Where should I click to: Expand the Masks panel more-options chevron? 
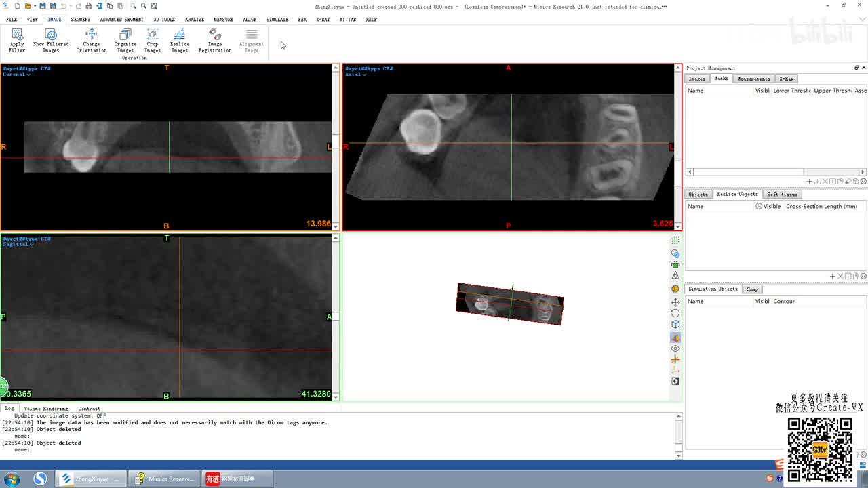click(x=863, y=182)
